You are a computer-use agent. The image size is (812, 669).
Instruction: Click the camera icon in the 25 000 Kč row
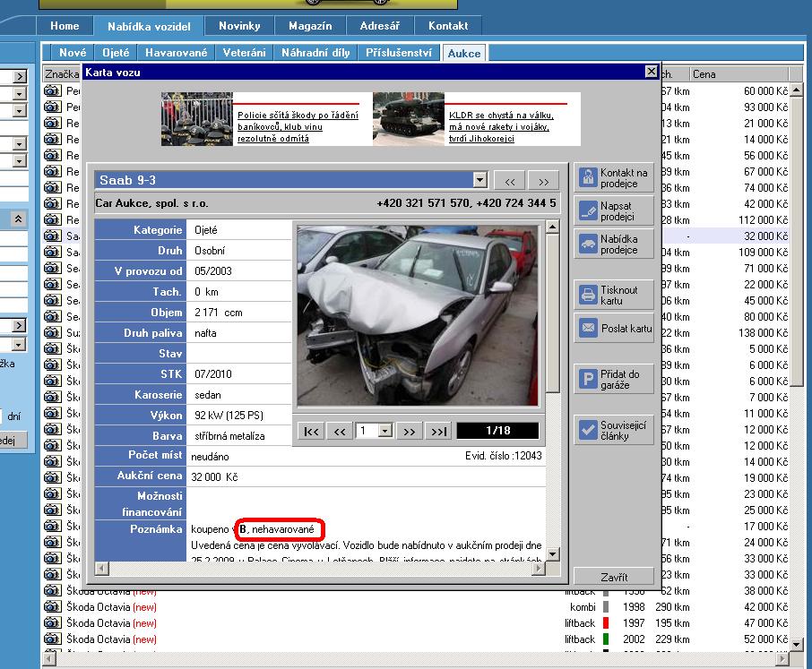(52, 510)
